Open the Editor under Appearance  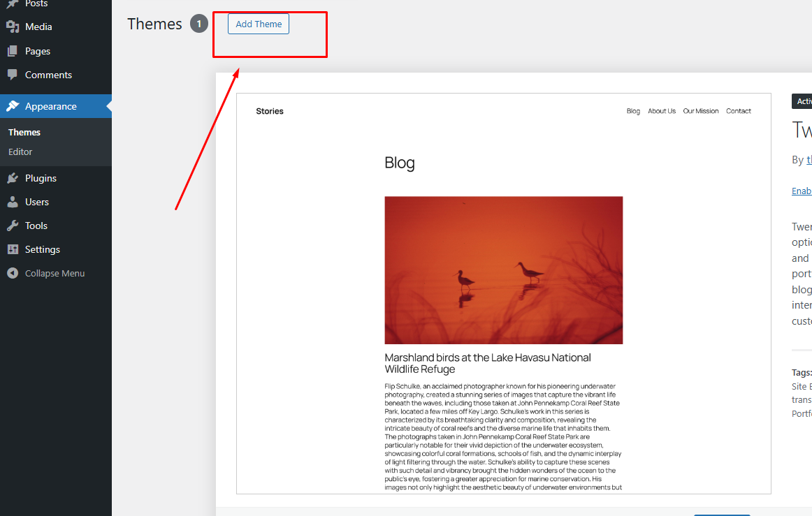point(20,151)
